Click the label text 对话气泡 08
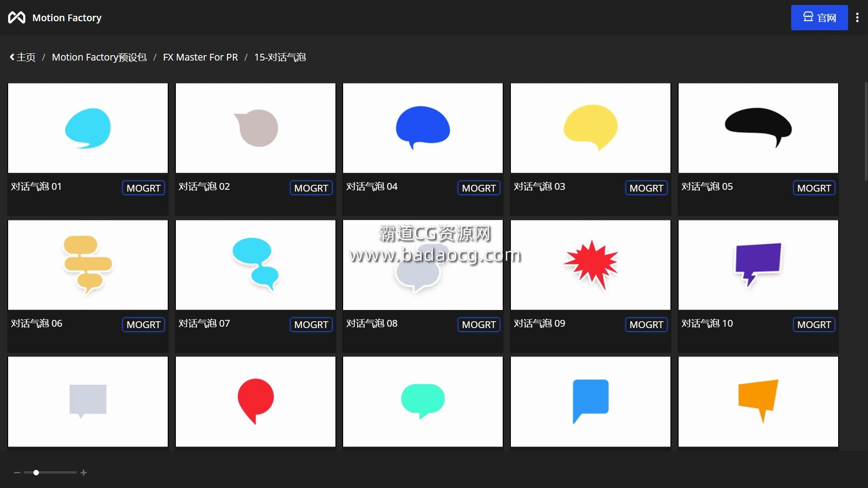Screen dimensions: 868x488 pyautogui.click(x=372, y=324)
